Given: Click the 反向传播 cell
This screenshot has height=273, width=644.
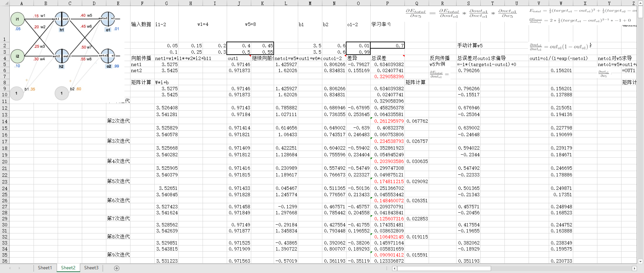Looking at the screenshot, I should tap(442, 58).
